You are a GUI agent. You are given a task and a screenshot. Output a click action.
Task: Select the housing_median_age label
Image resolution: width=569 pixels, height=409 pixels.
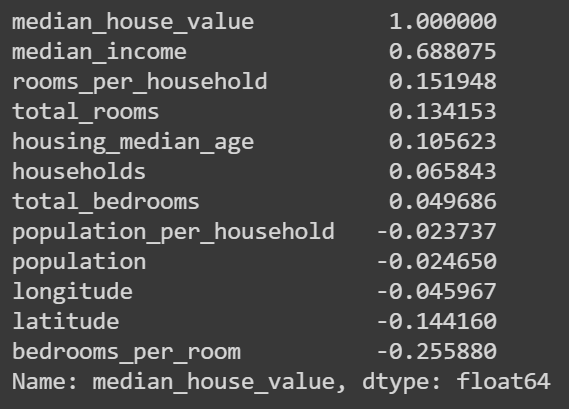tap(133, 142)
